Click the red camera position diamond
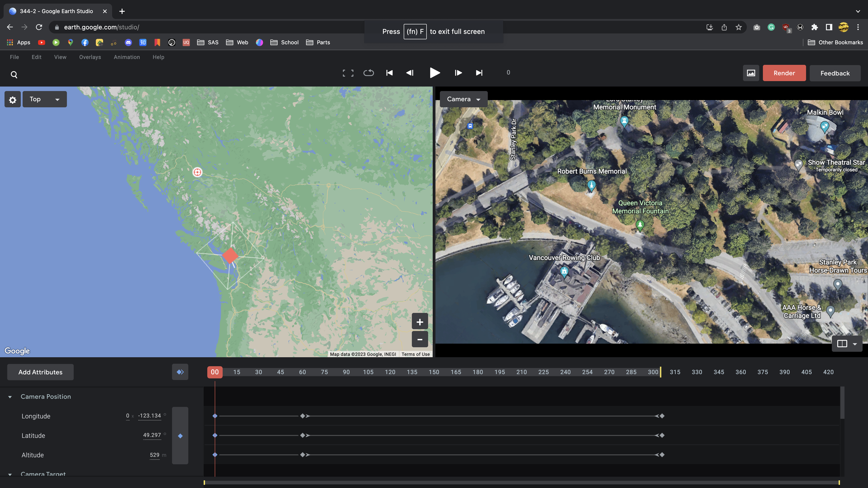 pos(231,256)
